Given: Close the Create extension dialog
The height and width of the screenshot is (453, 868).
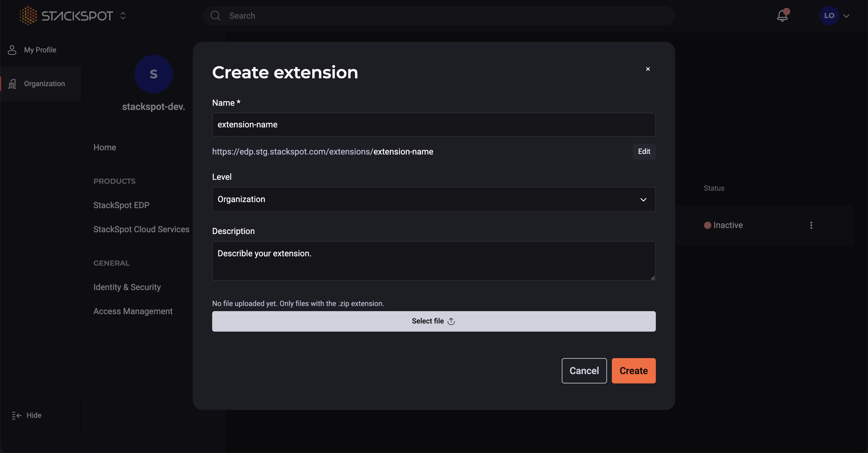Looking at the screenshot, I should 648,69.
